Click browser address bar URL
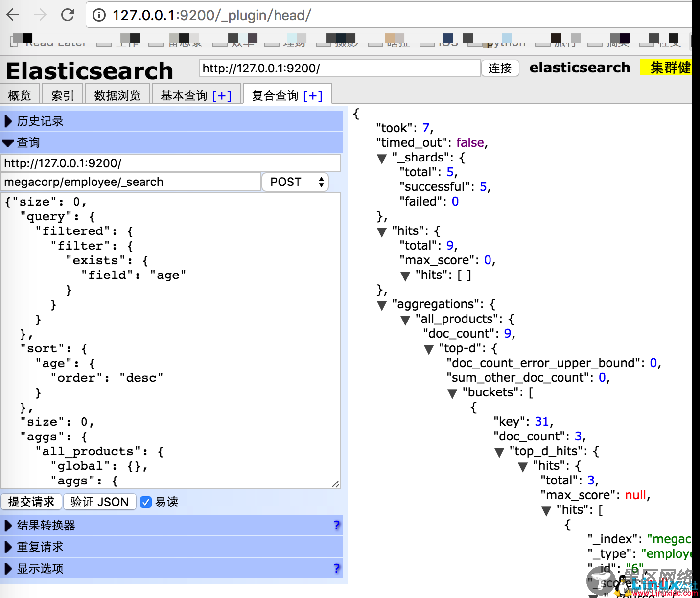The width and height of the screenshot is (700, 598). pyautogui.click(x=211, y=15)
